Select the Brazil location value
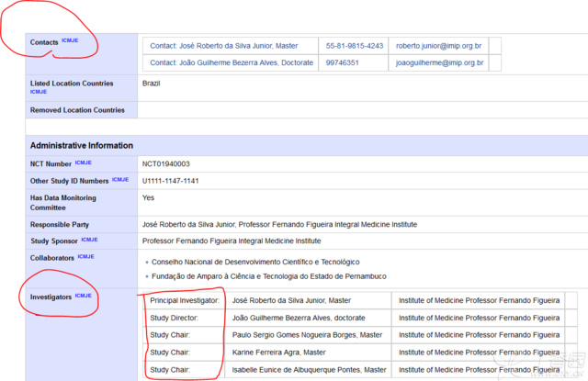This screenshot has width=588, height=381. tap(151, 84)
